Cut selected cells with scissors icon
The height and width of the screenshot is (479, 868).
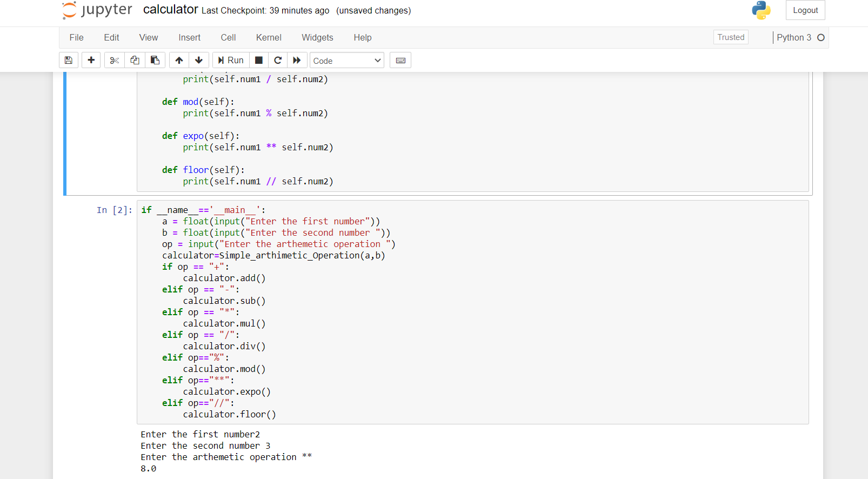[x=115, y=60]
